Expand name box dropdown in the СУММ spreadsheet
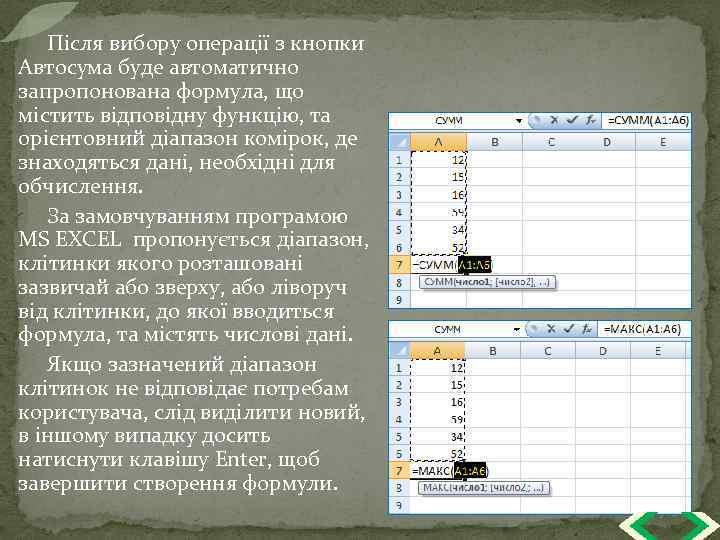This screenshot has height=540, width=720. click(519, 121)
